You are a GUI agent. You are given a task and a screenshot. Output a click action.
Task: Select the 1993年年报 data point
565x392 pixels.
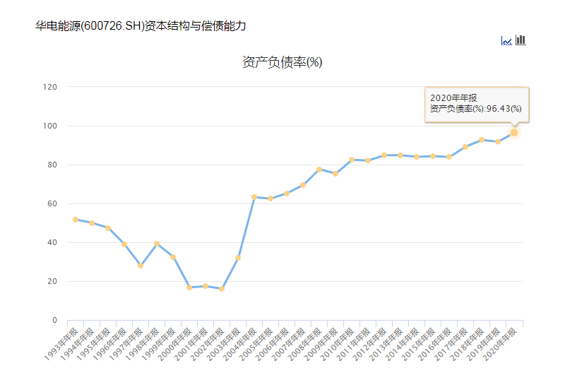[x=76, y=220]
